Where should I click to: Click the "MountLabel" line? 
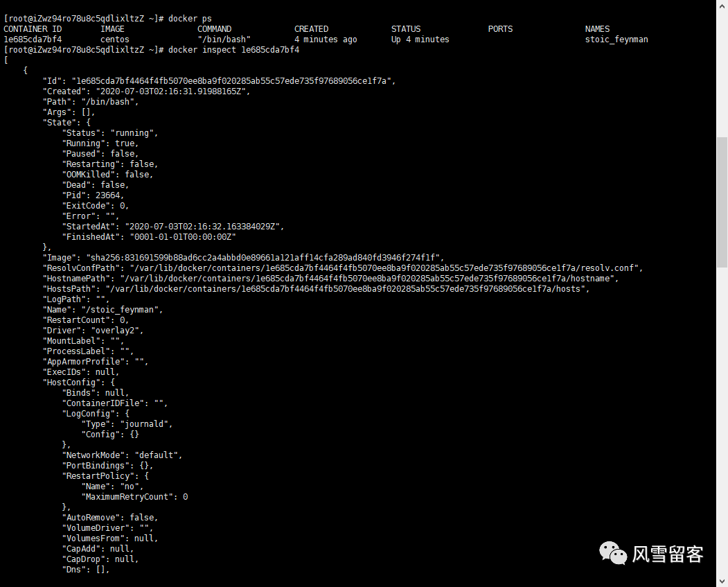click(x=83, y=341)
